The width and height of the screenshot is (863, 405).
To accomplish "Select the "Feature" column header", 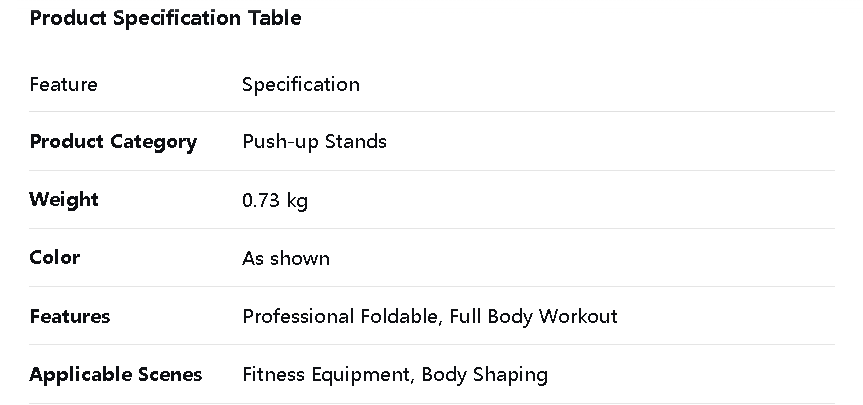I will (x=64, y=84).
